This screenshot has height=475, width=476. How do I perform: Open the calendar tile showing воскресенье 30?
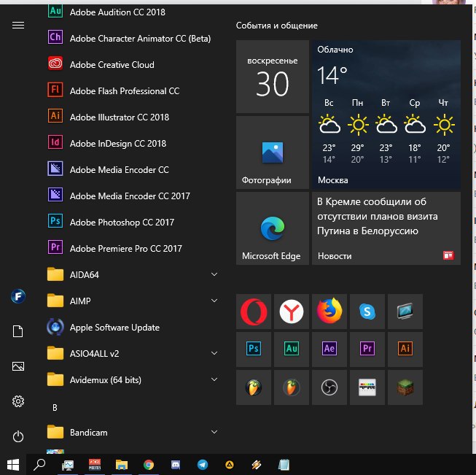[x=273, y=77]
